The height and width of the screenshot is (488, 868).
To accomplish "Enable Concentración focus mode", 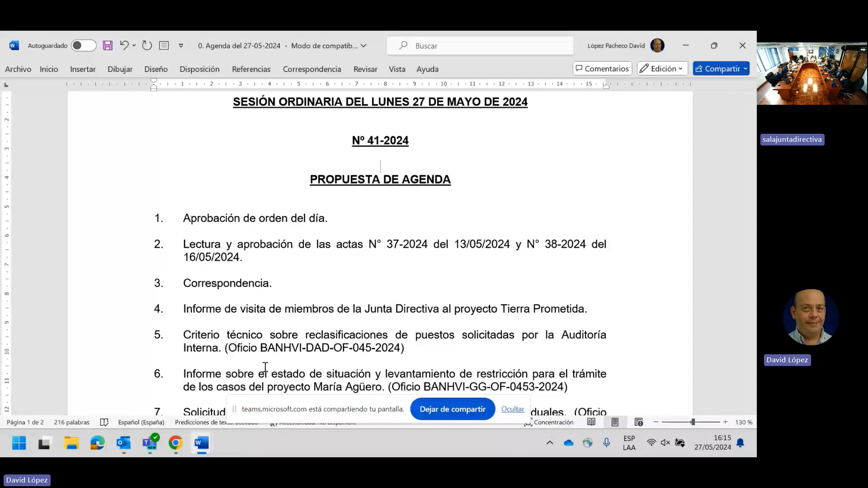I will [x=549, y=422].
